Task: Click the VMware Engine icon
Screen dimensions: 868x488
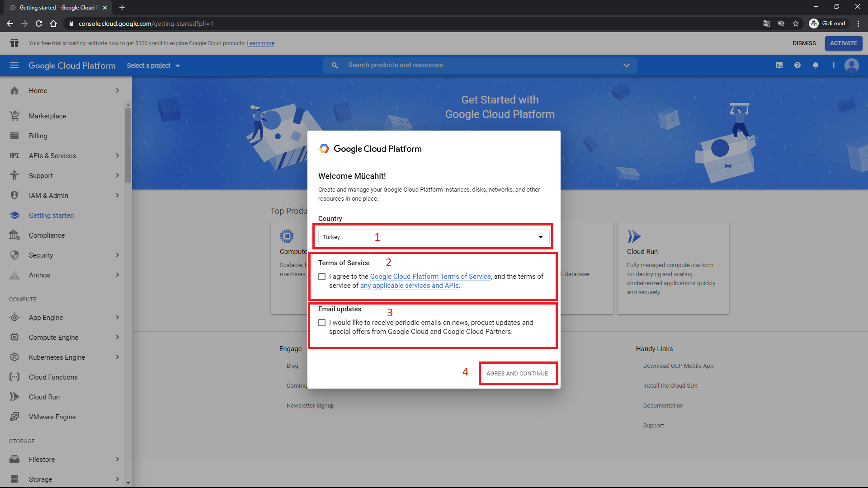Action: pyautogui.click(x=14, y=417)
